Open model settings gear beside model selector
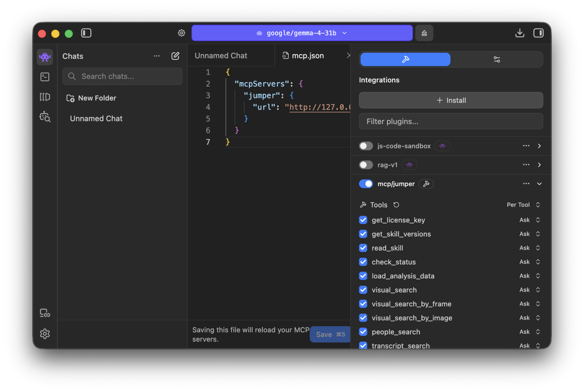This screenshot has height=392, width=584. (x=181, y=33)
